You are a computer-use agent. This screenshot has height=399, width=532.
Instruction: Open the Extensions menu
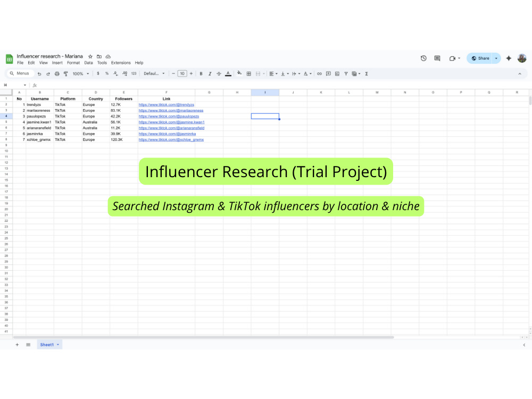tap(121, 63)
